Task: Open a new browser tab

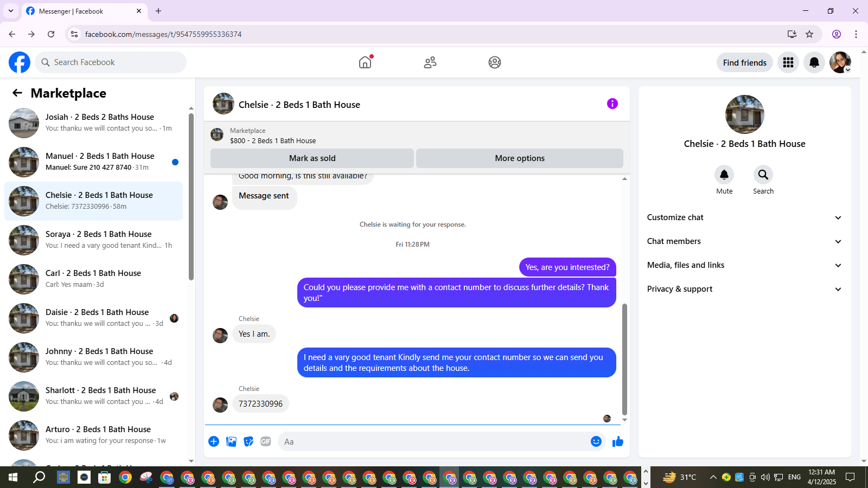Action: click(158, 11)
